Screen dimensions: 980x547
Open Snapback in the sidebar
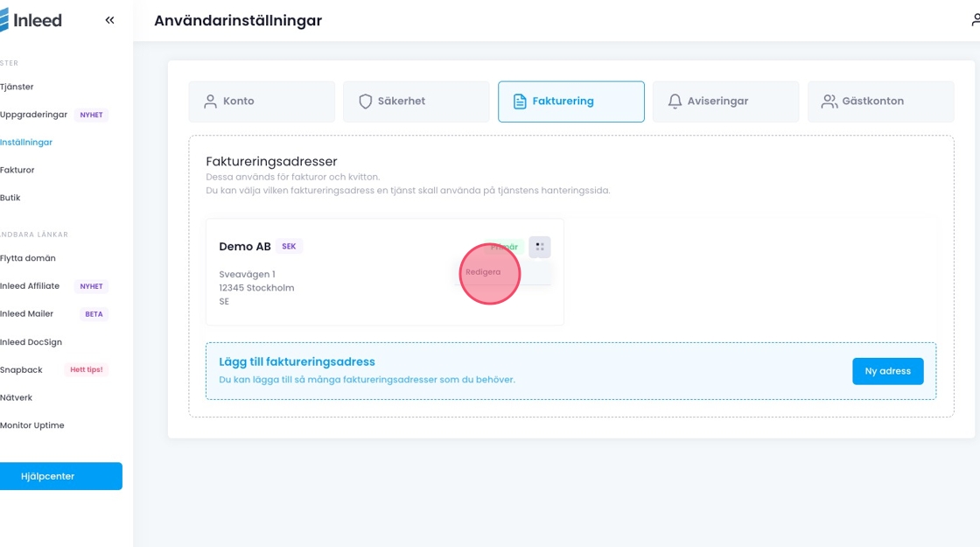point(22,369)
